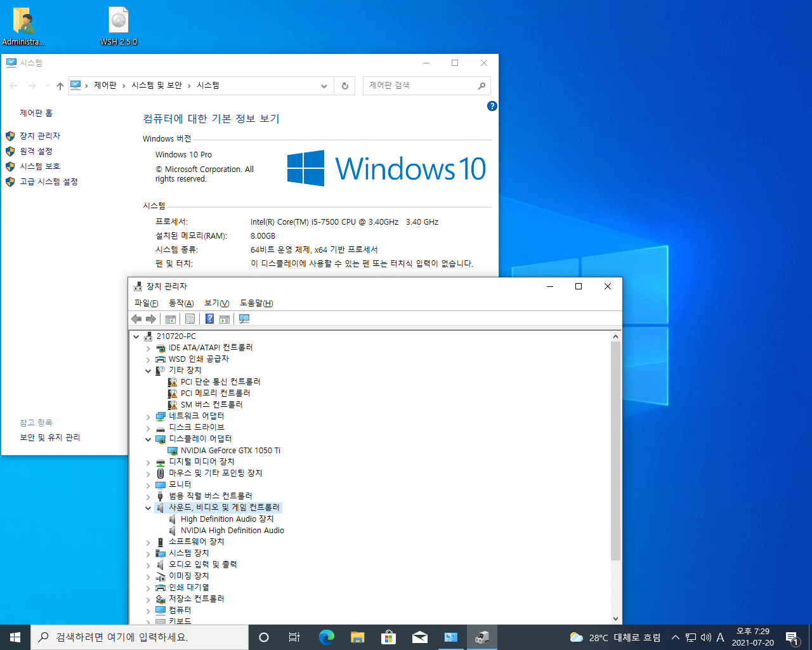
Task: Expand IDE ATA/ATAPI 컨트롤러 node
Action: 148,348
